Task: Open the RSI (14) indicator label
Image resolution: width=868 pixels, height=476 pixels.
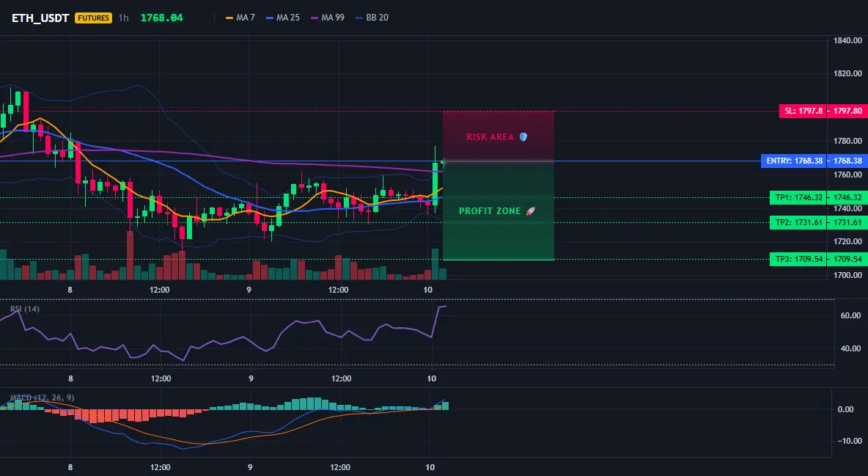Action: click(x=25, y=309)
